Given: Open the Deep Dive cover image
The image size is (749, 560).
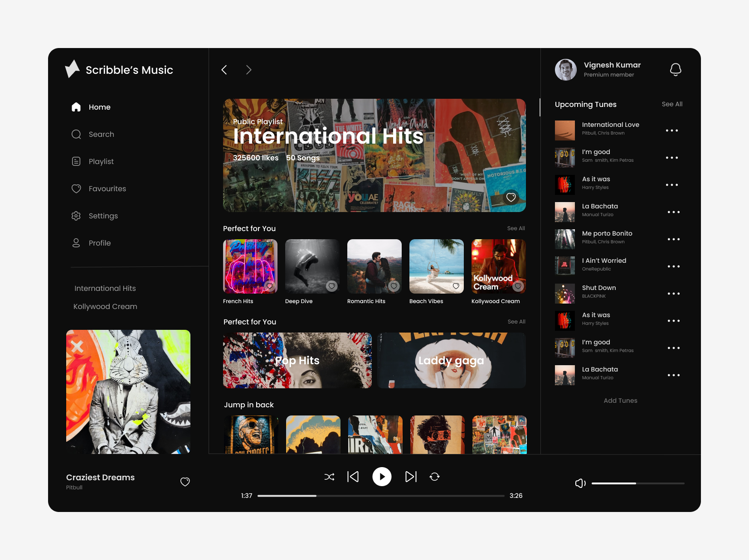Looking at the screenshot, I should [312, 266].
